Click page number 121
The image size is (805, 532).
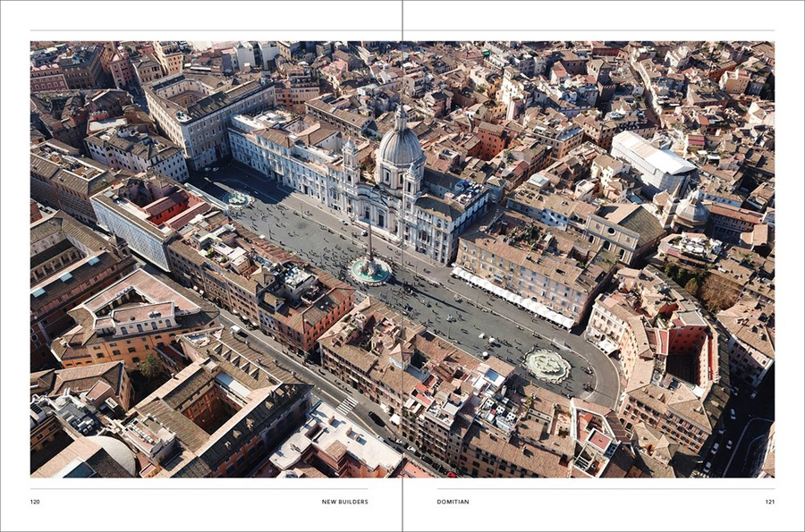(x=769, y=502)
